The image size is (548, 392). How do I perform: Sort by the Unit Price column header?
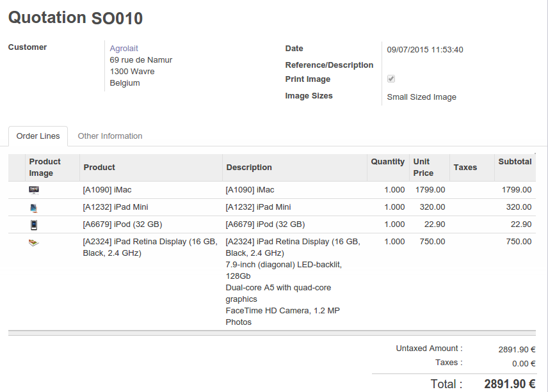click(x=430, y=168)
